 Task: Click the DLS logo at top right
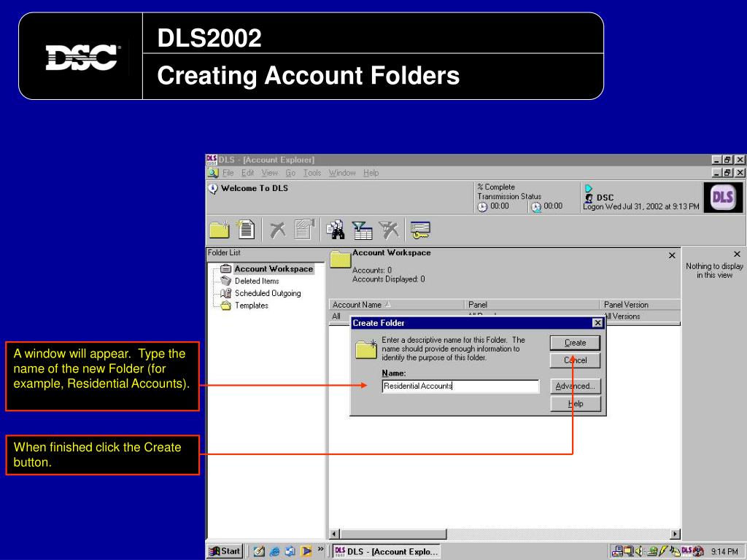tap(723, 197)
